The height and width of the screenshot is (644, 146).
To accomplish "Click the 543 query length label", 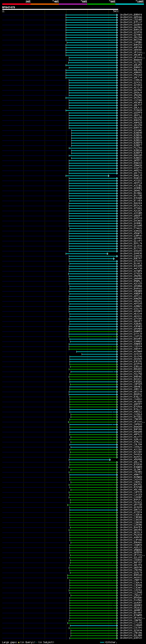I will (x=115, y=11).
